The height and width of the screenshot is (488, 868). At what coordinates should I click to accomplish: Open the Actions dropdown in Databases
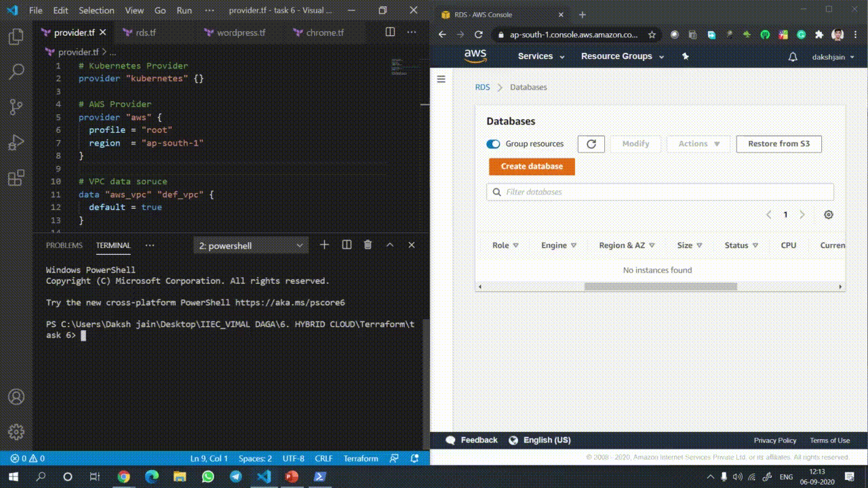pos(699,144)
